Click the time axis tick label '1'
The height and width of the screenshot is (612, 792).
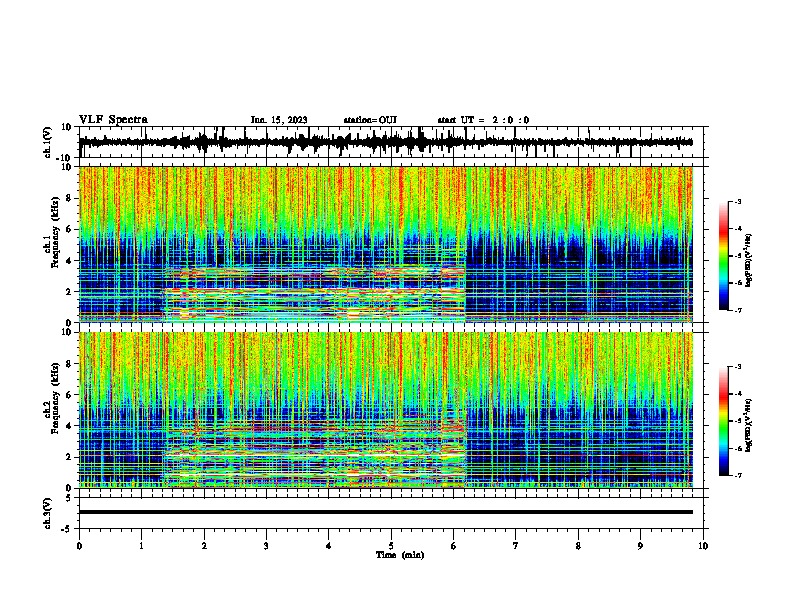[141, 546]
